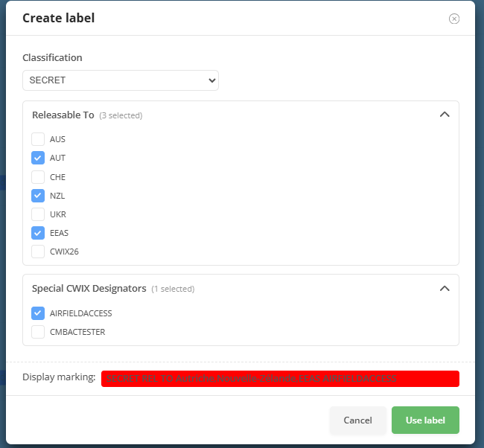
Task: Click the Cancel button
Action: [x=357, y=420]
